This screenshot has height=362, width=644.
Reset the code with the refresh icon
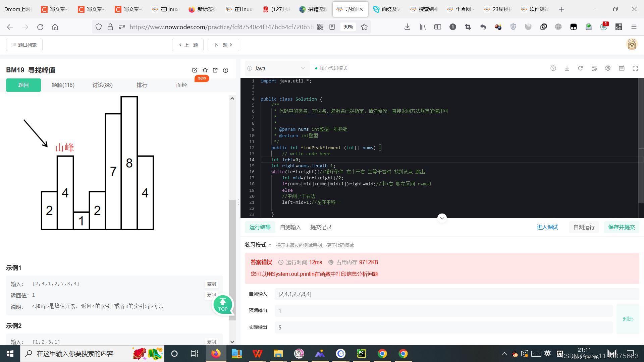pyautogui.click(x=580, y=68)
